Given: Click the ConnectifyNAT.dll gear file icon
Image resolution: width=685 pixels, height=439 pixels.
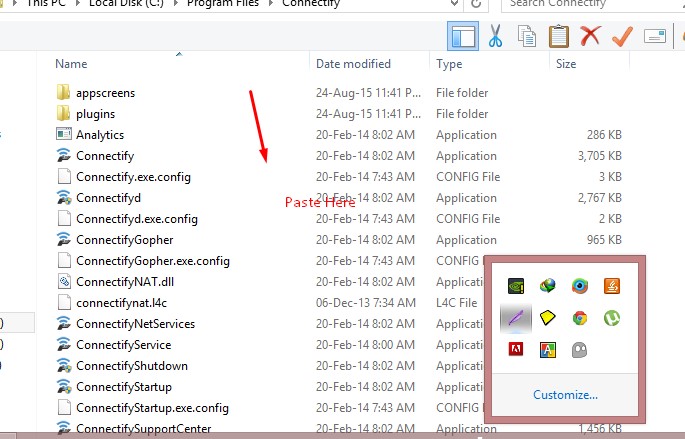Looking at the screenshot, I should (64, 281).
